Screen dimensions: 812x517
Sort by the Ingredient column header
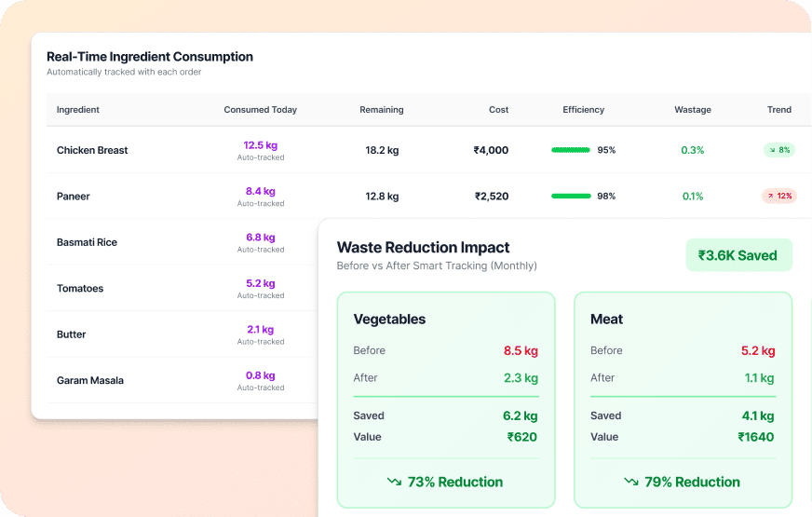click(78, 109)
